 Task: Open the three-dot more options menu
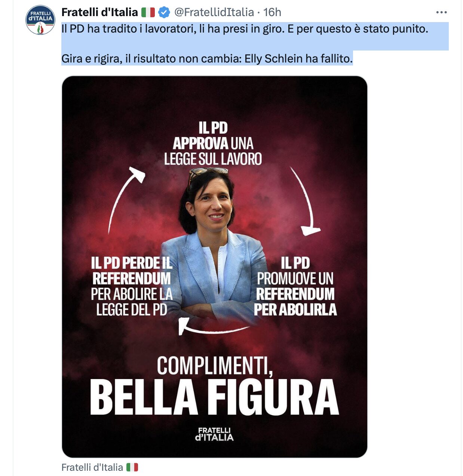pyautogui.click(x=441, y=12)
